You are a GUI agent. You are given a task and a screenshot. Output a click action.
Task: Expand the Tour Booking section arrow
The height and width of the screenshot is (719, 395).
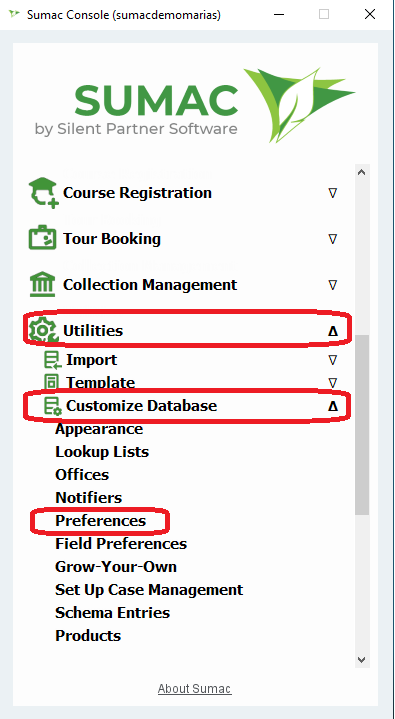(x=333, y=239)
